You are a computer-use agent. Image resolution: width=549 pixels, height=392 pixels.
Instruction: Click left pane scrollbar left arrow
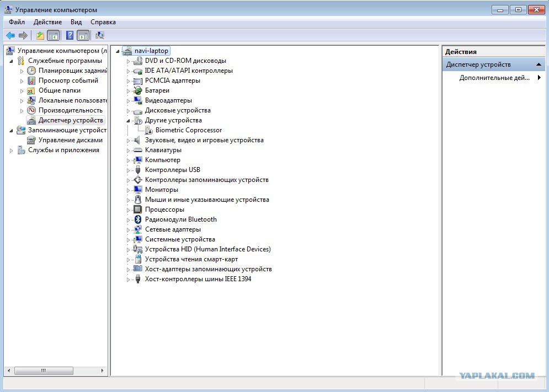pyautogui.click(x=9, y=370)
